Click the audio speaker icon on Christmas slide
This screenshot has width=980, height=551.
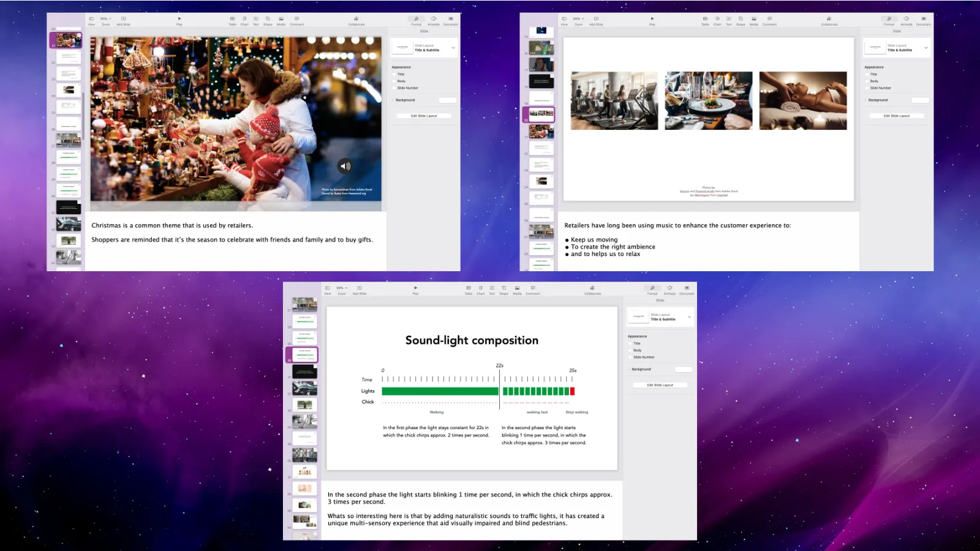[x=345, y=166]
